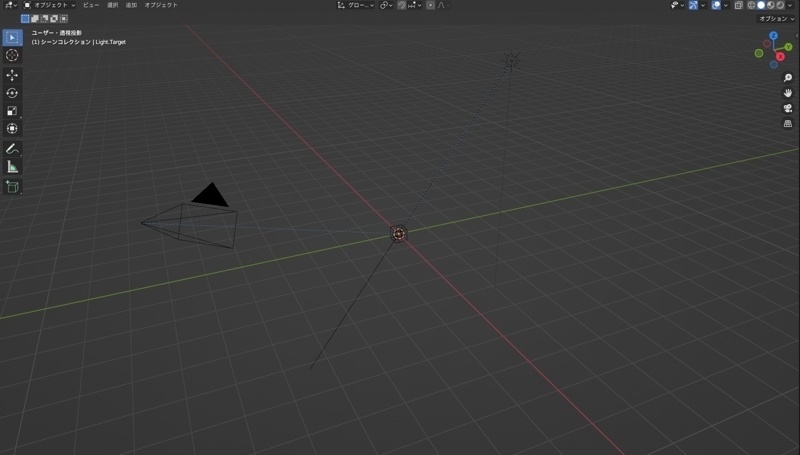Viewport: 800px width, 455px height.
Task: Select the Measure tool
Action: (12, 167)
